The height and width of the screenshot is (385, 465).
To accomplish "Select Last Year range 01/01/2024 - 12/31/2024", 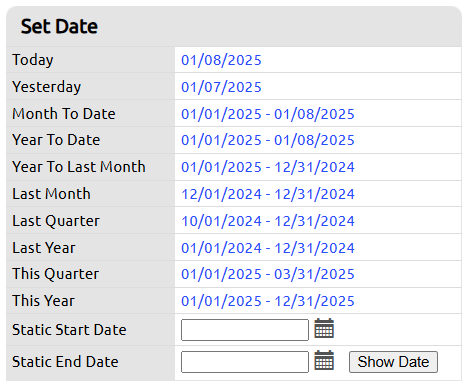I will pyautogui.click(x=268, y=248).
